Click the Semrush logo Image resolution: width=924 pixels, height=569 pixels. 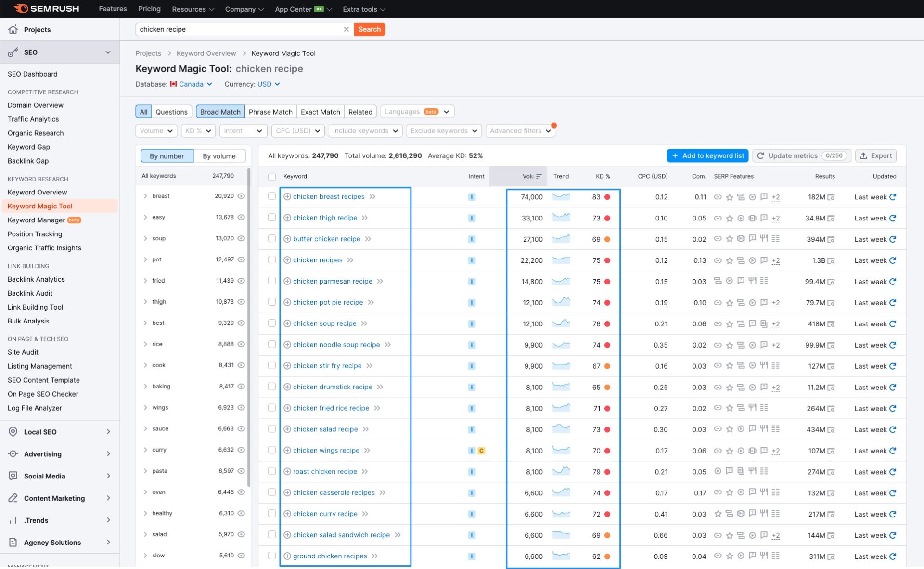tap(47, 9)
